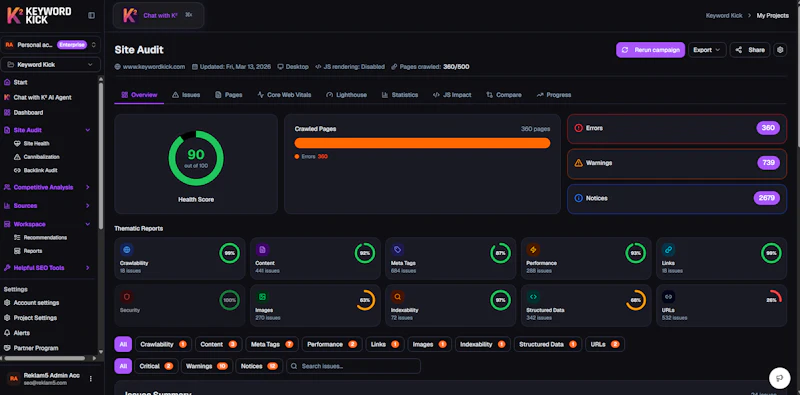Open Chat with K² button

158,15
